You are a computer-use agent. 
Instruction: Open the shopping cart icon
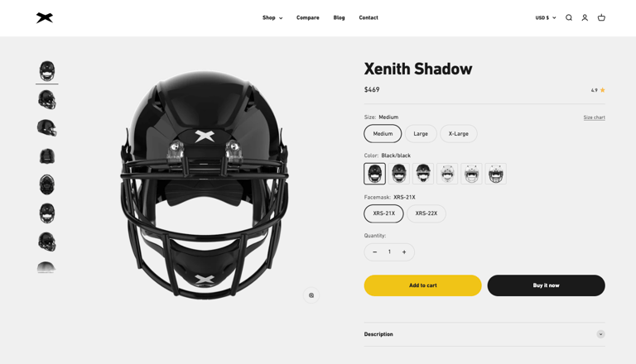click(x=601, y=17)
